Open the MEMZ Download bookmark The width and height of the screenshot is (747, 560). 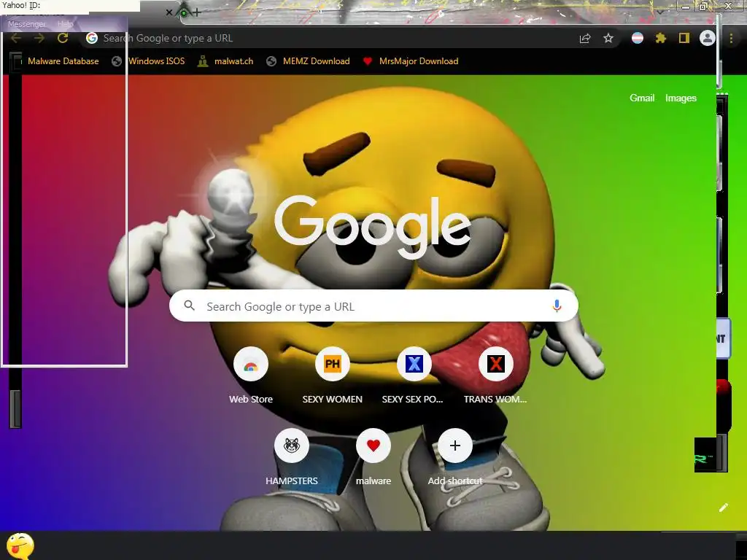pyautogui.click(x=317, y=61)
